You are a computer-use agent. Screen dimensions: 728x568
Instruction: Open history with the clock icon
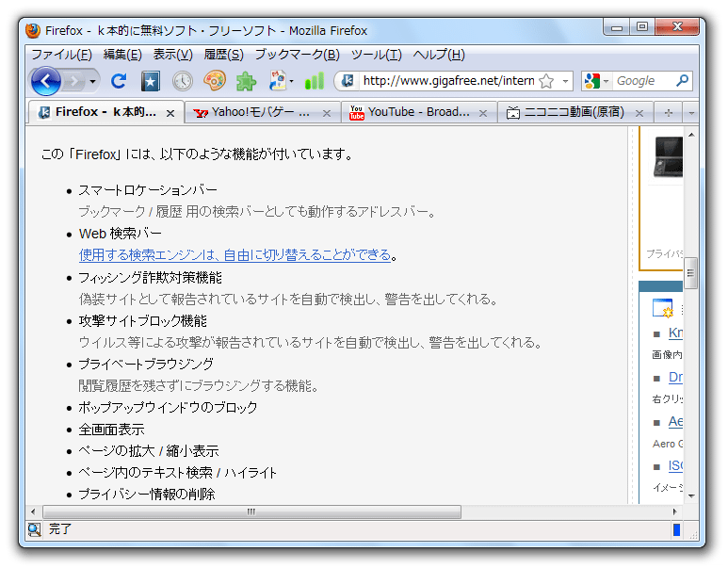click(183, 81)
